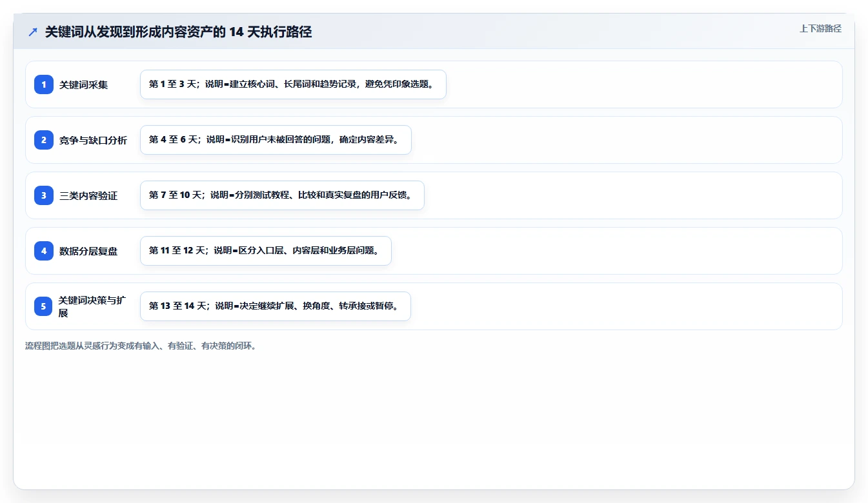The height and width of the screenshot is (503, 868).
Task: Select the 关键词采集 step label
Action: [84, 85]
